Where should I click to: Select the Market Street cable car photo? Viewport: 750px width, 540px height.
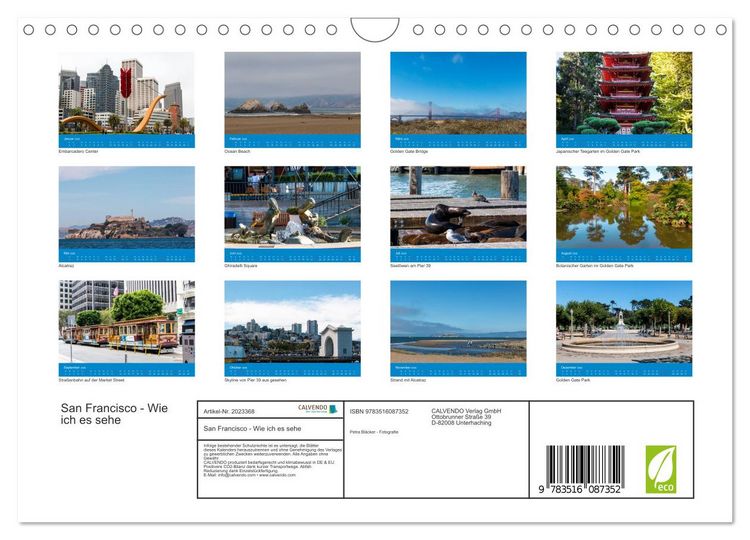tap(127, 321)
